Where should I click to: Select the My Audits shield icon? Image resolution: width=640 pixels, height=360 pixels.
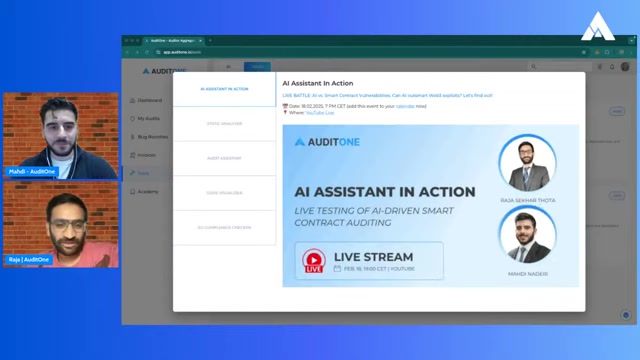pyautogui.click(x=133, y=118)
